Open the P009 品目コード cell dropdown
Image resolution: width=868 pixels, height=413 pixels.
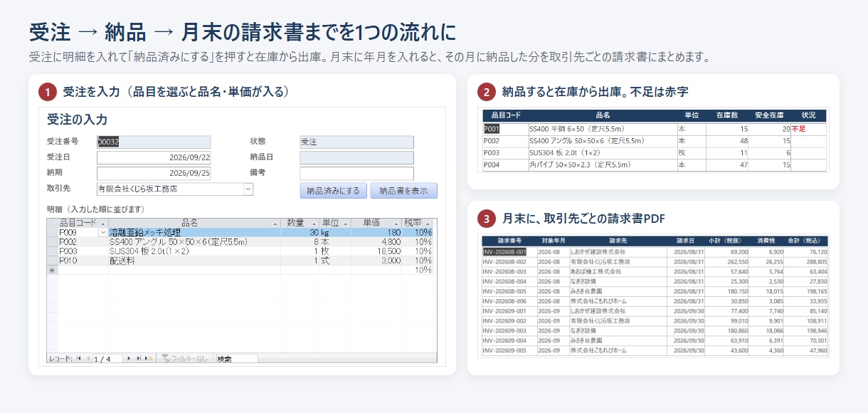pyautogui.click(x=103, y=232)
